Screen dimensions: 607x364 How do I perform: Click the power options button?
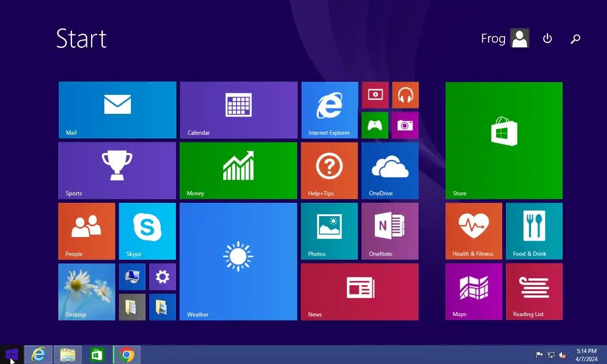tap(547, 38)
